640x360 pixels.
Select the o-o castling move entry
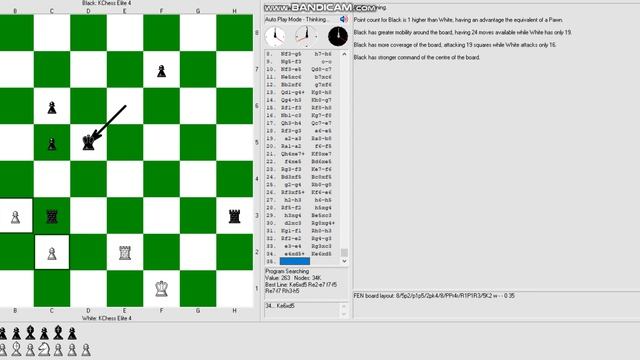[x=326, y=62]
